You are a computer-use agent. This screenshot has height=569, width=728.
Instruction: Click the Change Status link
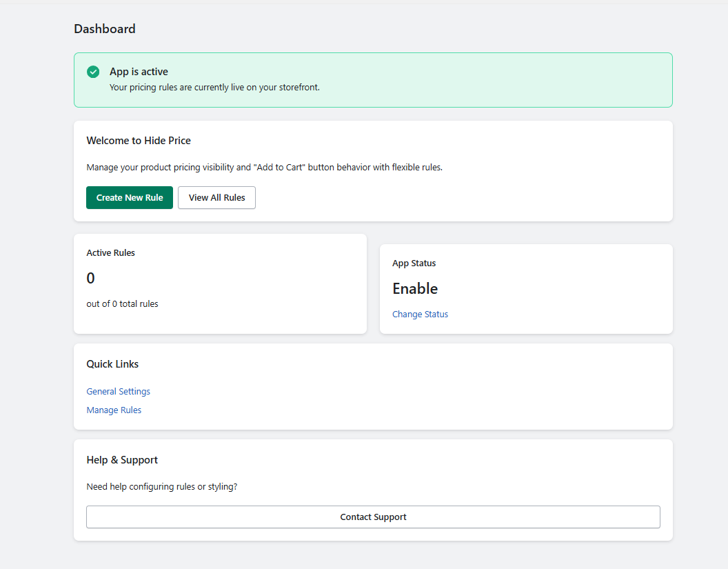[420, 315]
